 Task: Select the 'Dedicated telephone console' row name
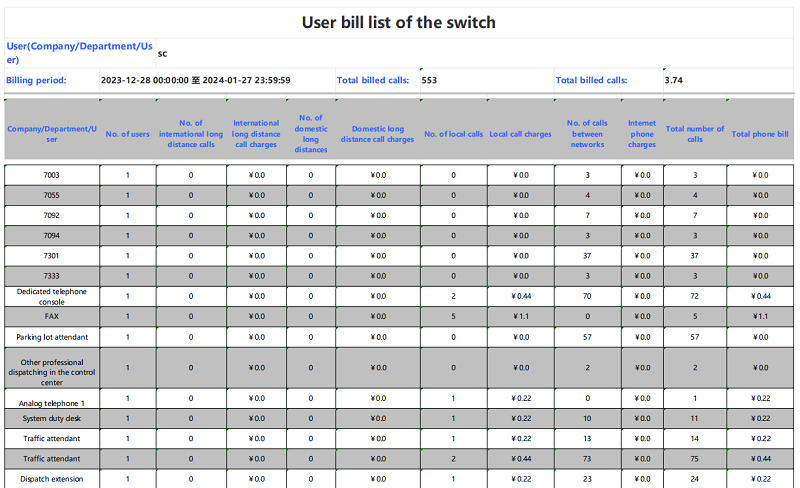click(x=51, y=296)
